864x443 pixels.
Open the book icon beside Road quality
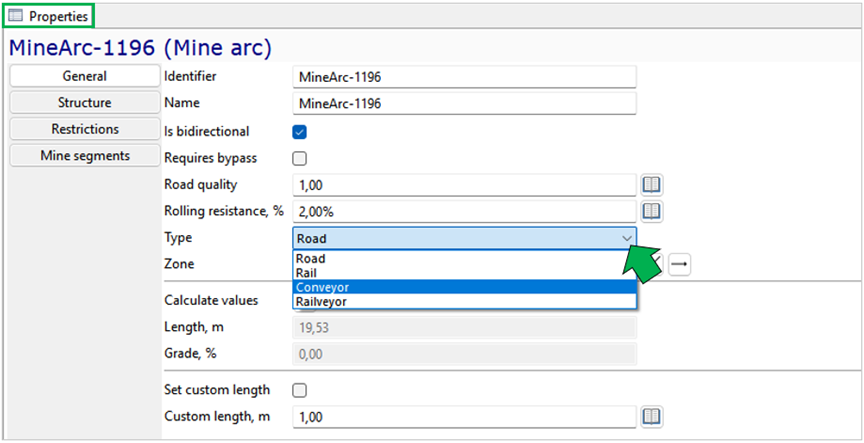click(x=651, y=185)
